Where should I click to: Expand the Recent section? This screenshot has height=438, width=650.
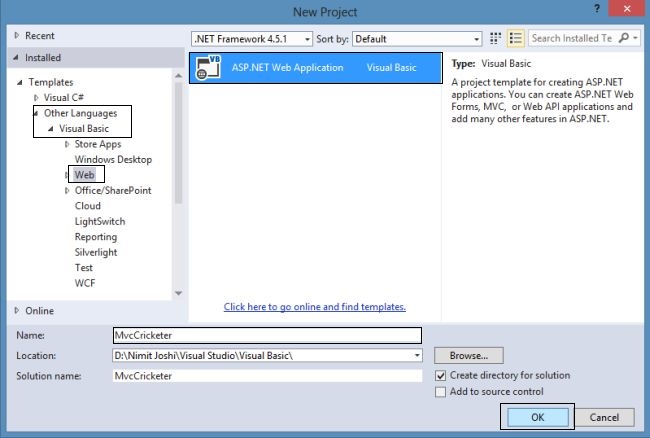coord(17,36)
